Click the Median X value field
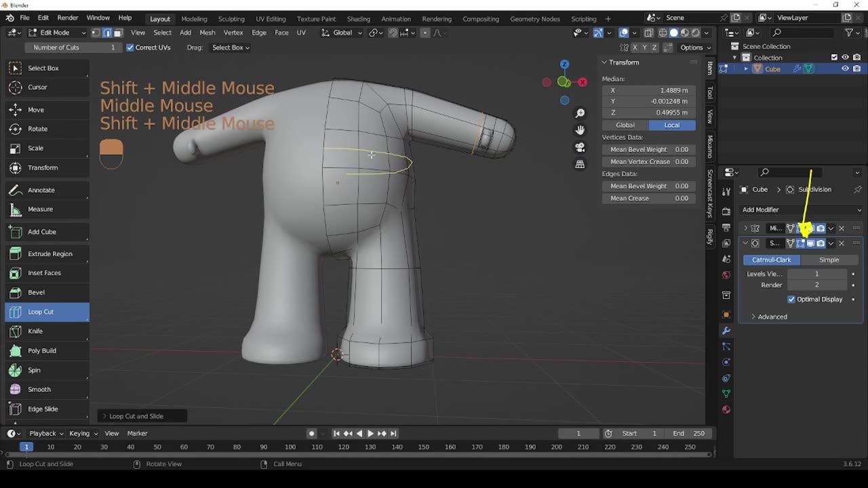 coord(649,90)
